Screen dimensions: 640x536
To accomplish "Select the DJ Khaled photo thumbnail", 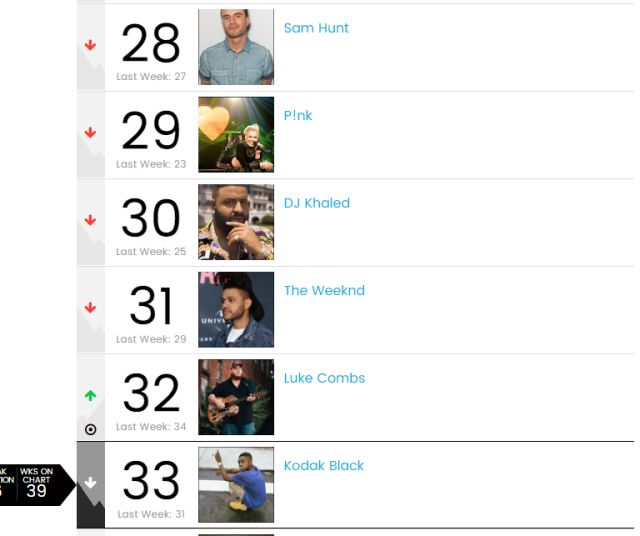I will [236, 222].
